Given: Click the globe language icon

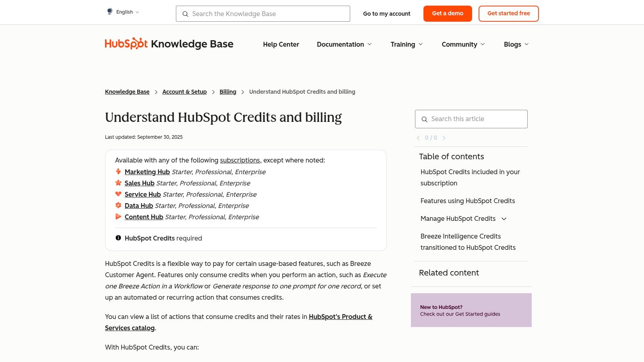Looking at the screenshot, I should pos(109,11).
